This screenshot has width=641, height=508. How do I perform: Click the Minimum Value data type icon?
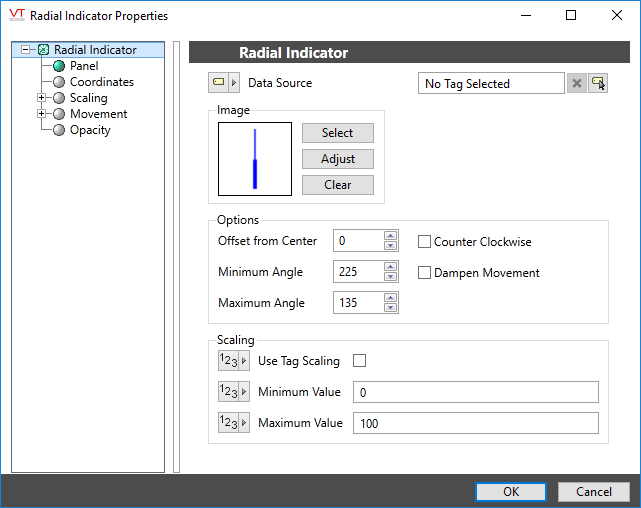[x=228, y=392]
